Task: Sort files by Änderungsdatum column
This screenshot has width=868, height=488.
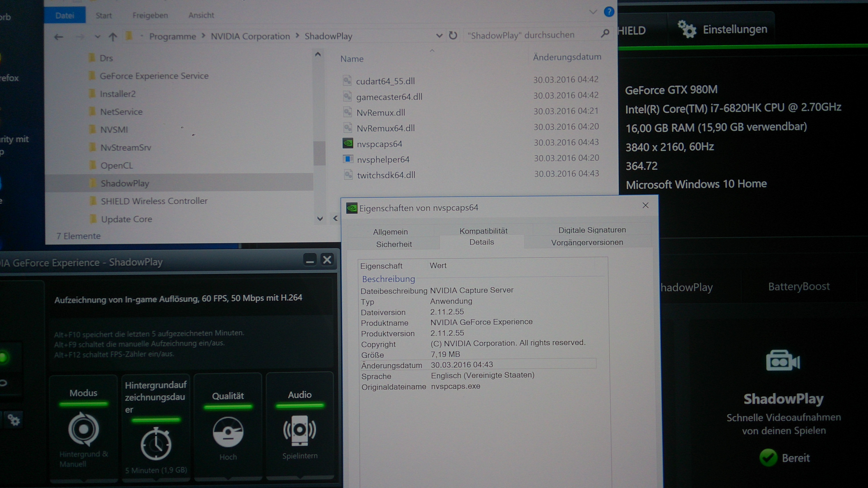Action: pyautogui.click(x=567, y=57)
